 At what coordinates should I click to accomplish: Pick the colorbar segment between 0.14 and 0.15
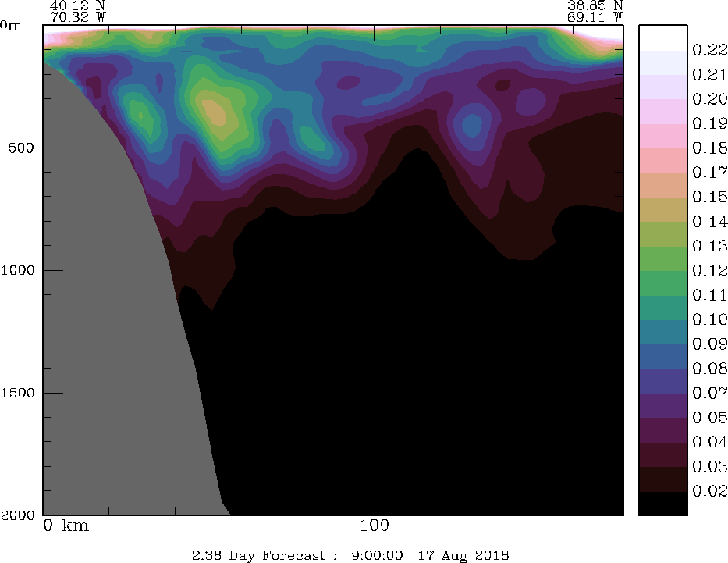click(663, 209)
